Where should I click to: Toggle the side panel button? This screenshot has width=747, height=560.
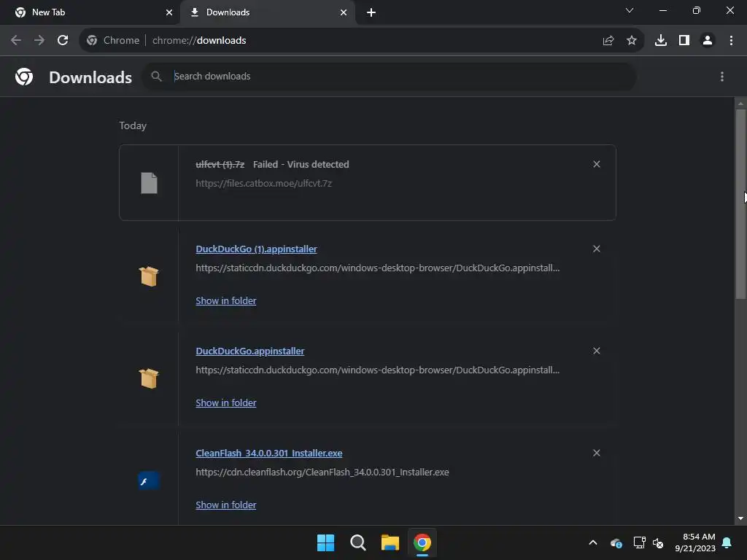click(684, 41)
